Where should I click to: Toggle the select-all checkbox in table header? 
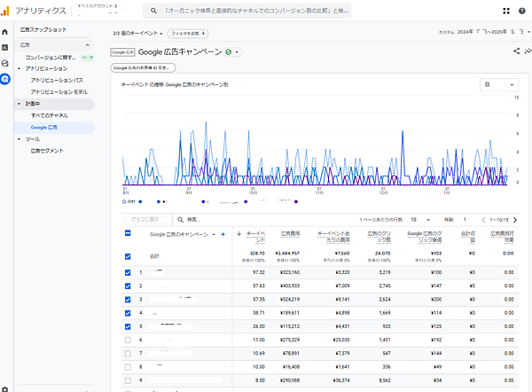(128, 234)
